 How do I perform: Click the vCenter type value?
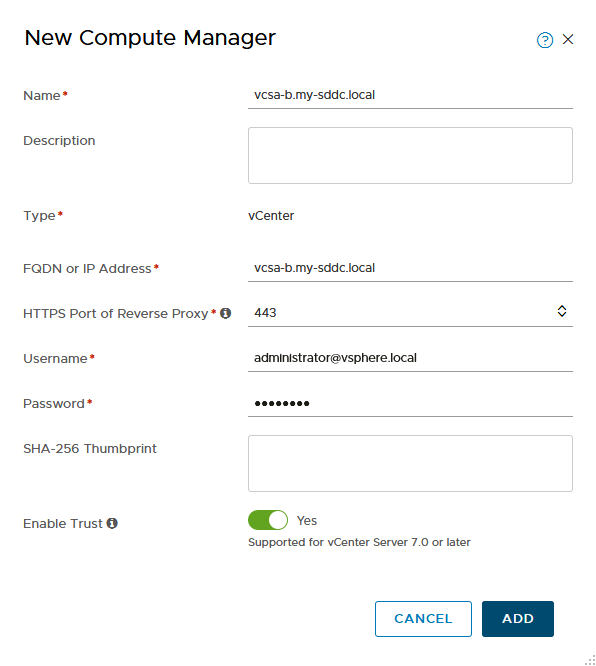coord(271,216)
